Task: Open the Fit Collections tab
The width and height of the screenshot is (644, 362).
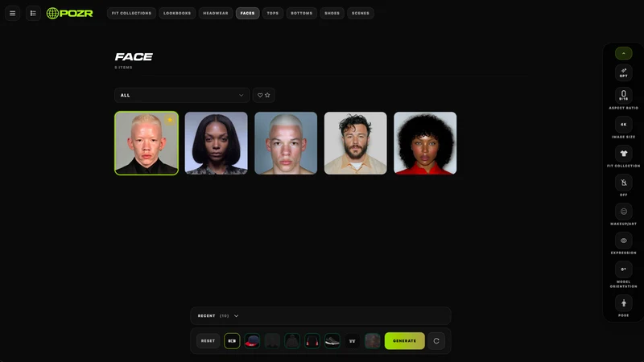Action: [131, 13]
